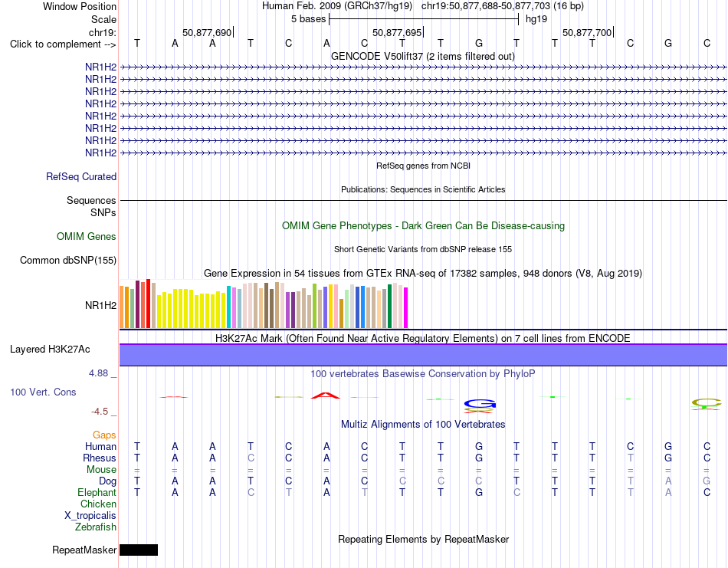Click the Dog alignment row label
Screen dimensions: 728x568
point(107,481)
